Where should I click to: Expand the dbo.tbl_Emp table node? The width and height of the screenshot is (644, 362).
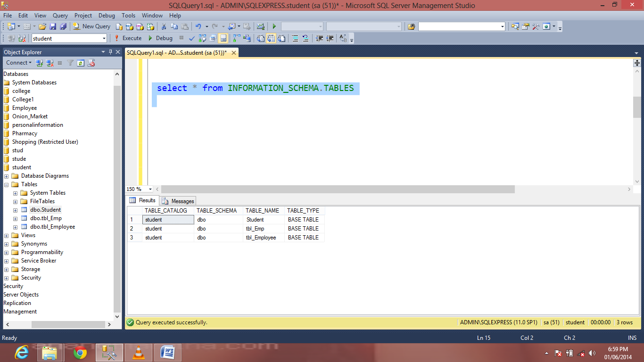(x=16, y=218)
